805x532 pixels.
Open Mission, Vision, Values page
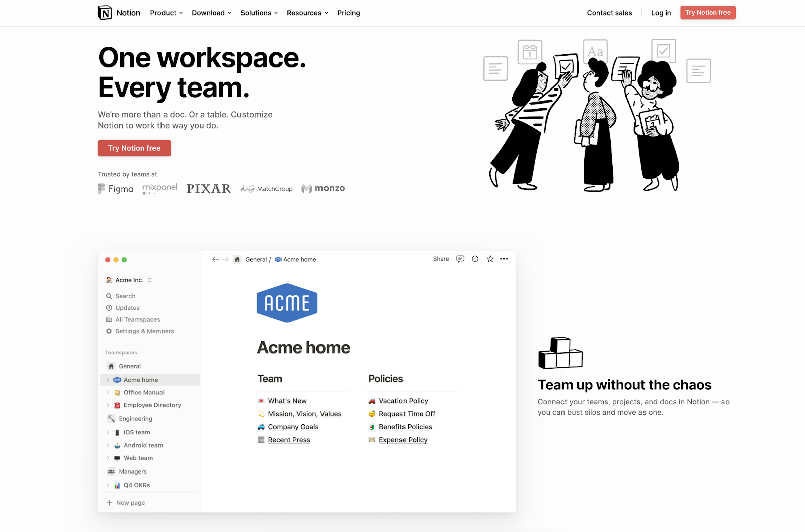[304, 414]
